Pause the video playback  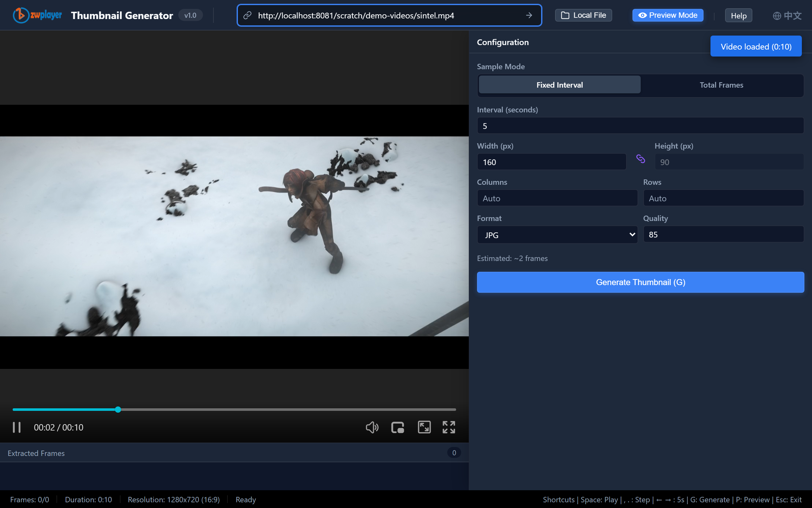16,427
